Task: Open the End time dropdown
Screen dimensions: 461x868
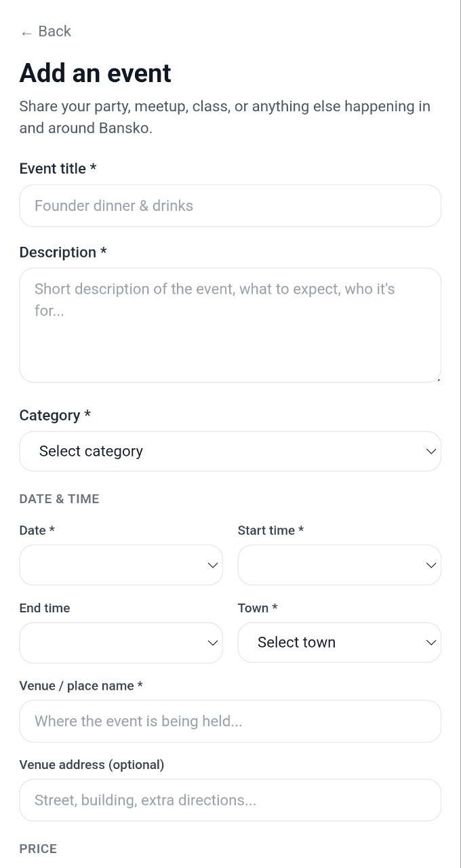Action: tap(121, 642)
